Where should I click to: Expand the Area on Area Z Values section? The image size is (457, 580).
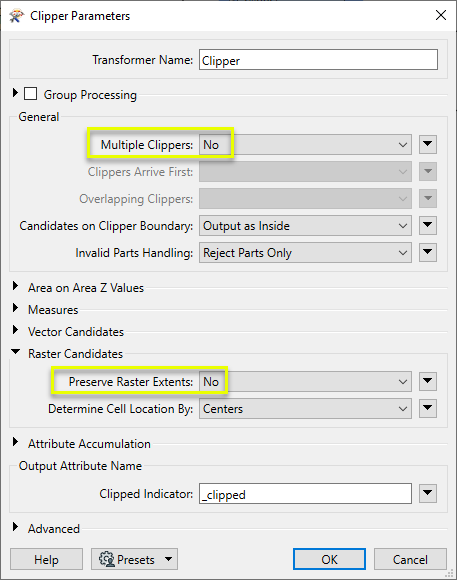pos(15,286)
